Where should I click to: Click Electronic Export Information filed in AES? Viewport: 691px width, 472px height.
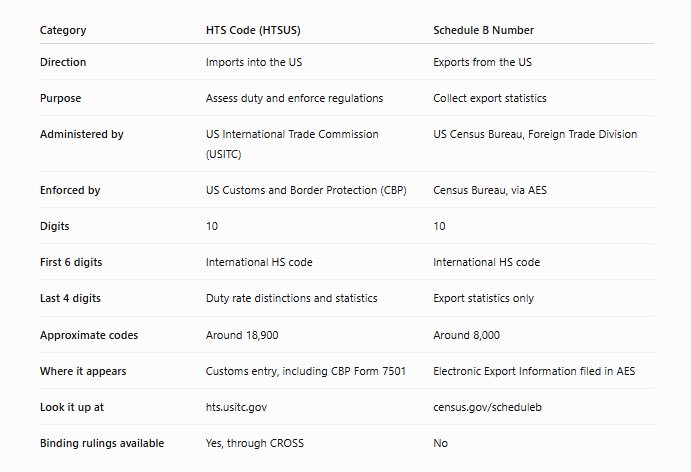(x=534, y=371)
